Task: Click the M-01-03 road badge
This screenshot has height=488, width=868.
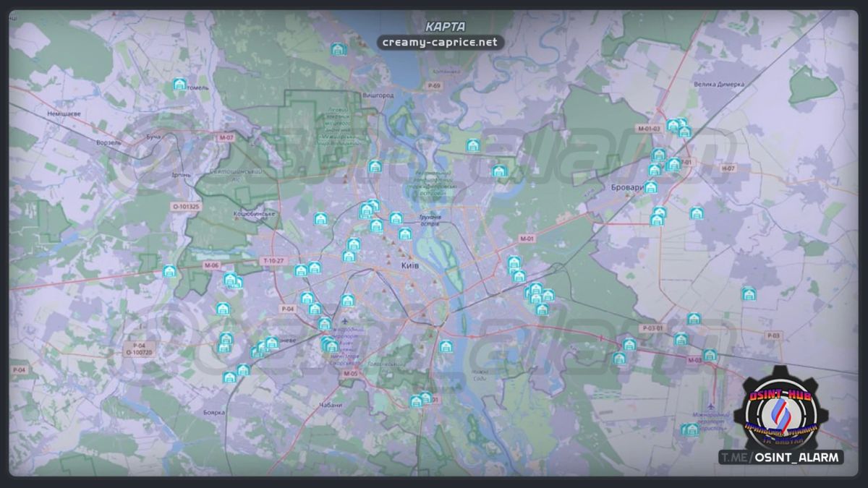Action: point(649,129)
